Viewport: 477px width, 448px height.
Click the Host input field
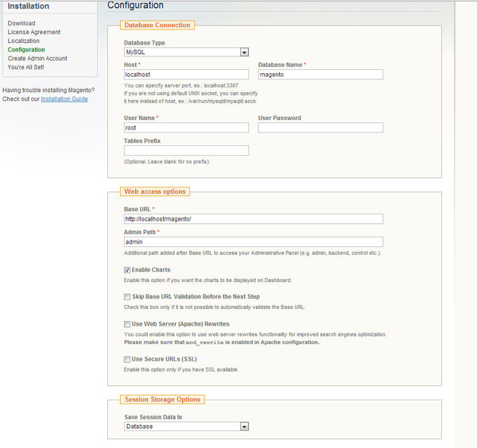coord(186,75)
